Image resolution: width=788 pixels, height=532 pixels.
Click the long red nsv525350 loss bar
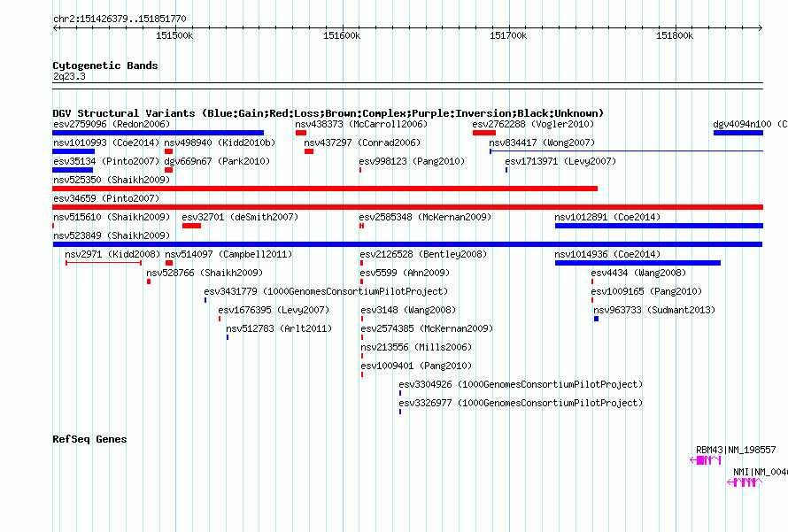click(325, 189)
